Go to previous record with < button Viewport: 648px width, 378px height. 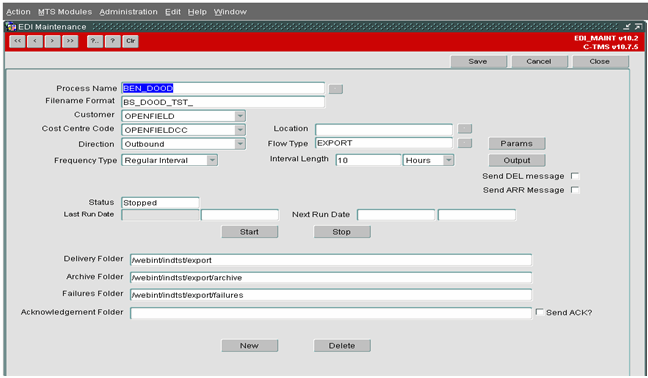click(35, 41)
